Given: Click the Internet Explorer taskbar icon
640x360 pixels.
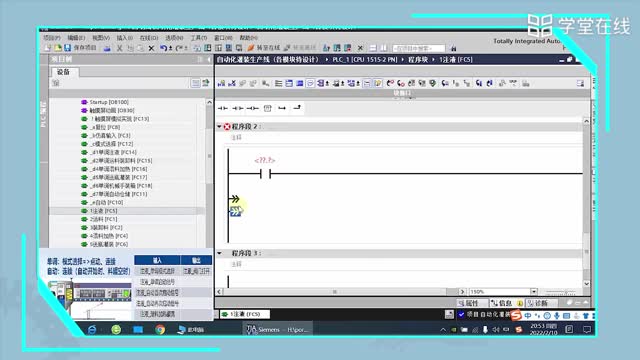Looking at the screenshot, I should tap(92, 329).
